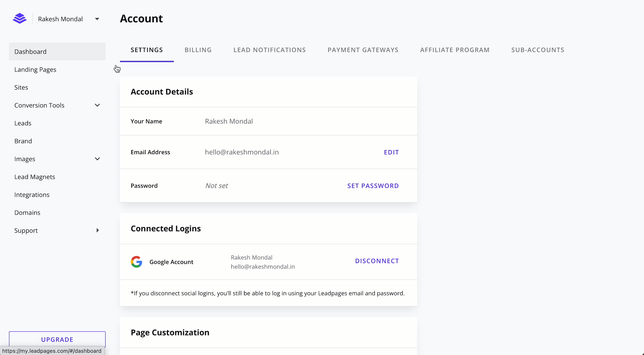Expand the Support menu arrow
The height and width of the screenshot is (355, 644).
tap(97, 230)
